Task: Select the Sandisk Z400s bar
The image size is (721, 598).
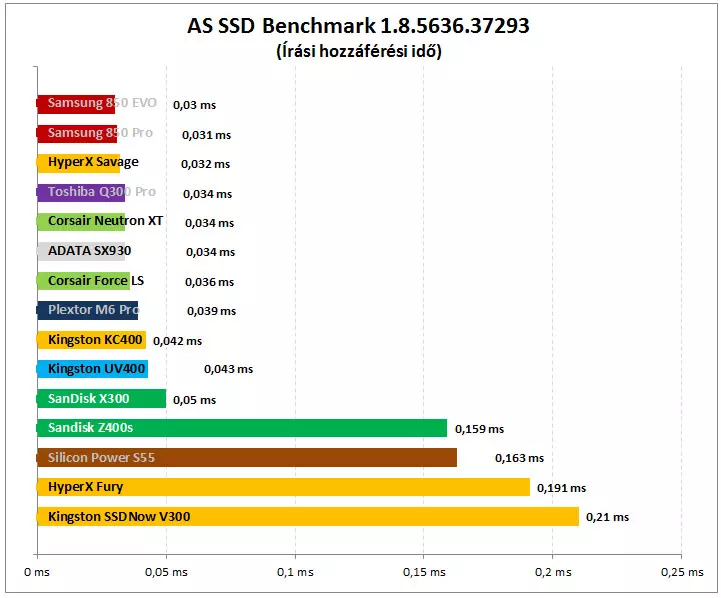Action: 242,428
